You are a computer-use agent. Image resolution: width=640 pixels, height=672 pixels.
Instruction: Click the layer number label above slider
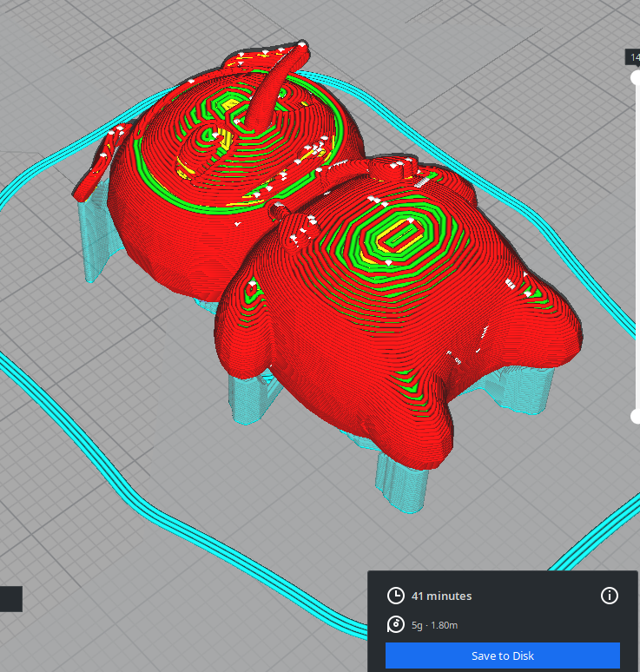coord(633,57)
